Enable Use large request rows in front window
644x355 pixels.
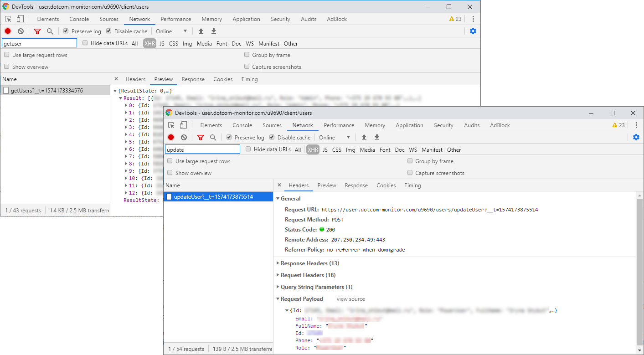tap(170, 161)
